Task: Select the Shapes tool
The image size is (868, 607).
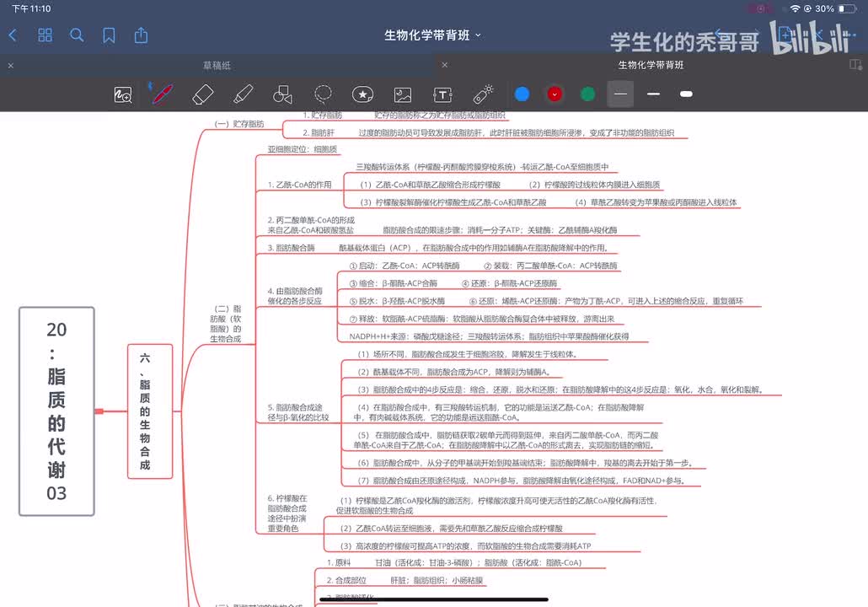Action: tap(283, 94)
